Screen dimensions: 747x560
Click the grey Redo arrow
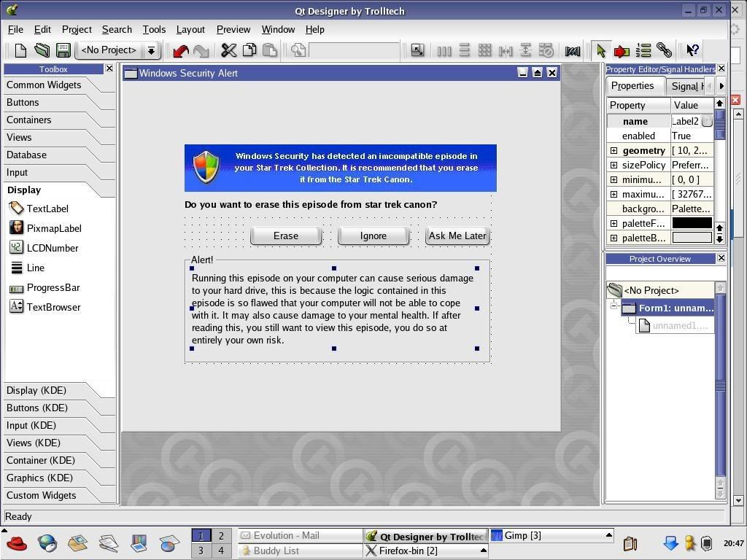(x=201, y=50)
